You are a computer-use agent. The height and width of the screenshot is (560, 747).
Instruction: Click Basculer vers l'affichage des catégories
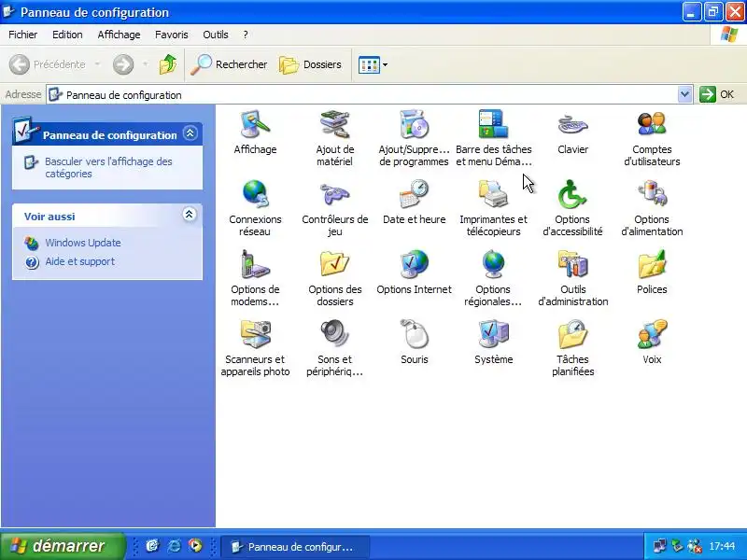[x=108, y=167]
